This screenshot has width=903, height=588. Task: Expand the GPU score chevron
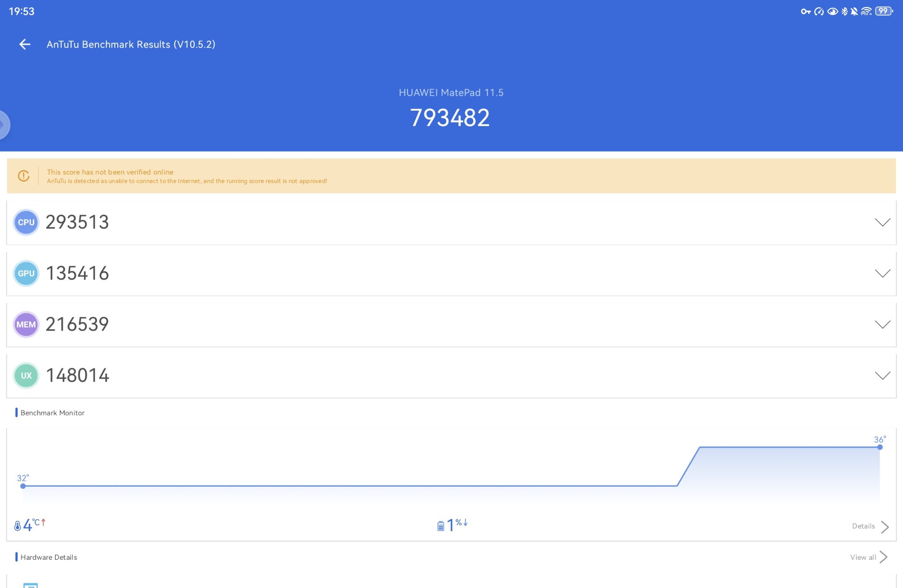pyautogui.click(x=882, y=273)
